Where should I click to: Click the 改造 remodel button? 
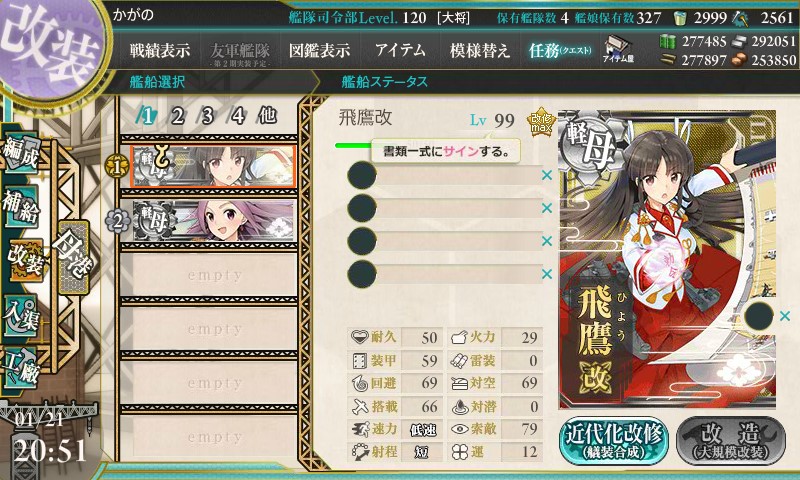[731, 441]
